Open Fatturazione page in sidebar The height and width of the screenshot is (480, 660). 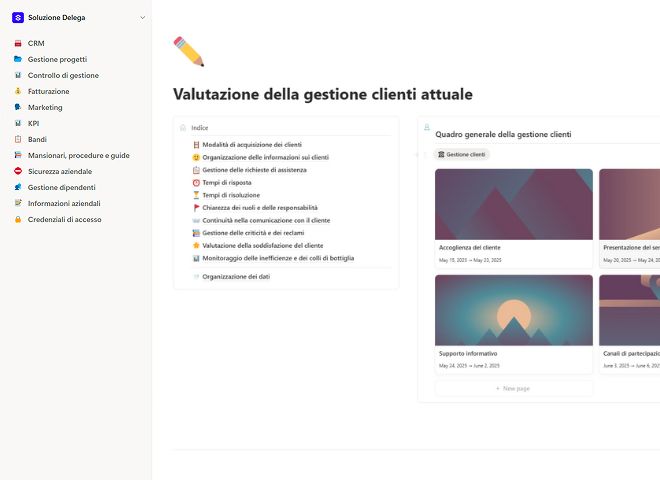coord(49,91)
